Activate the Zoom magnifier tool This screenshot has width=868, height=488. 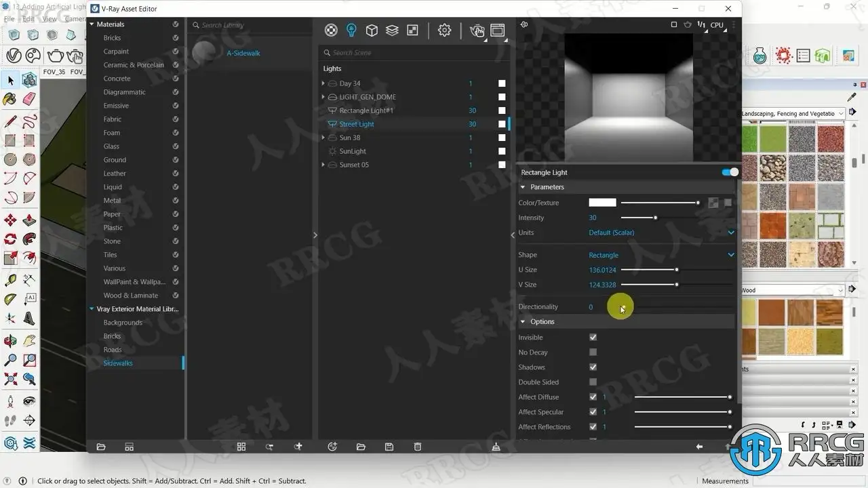(x=10, y=360)
